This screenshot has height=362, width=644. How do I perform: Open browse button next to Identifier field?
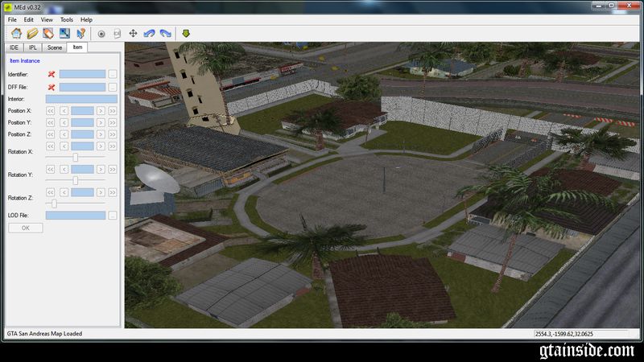coord(113,74)
